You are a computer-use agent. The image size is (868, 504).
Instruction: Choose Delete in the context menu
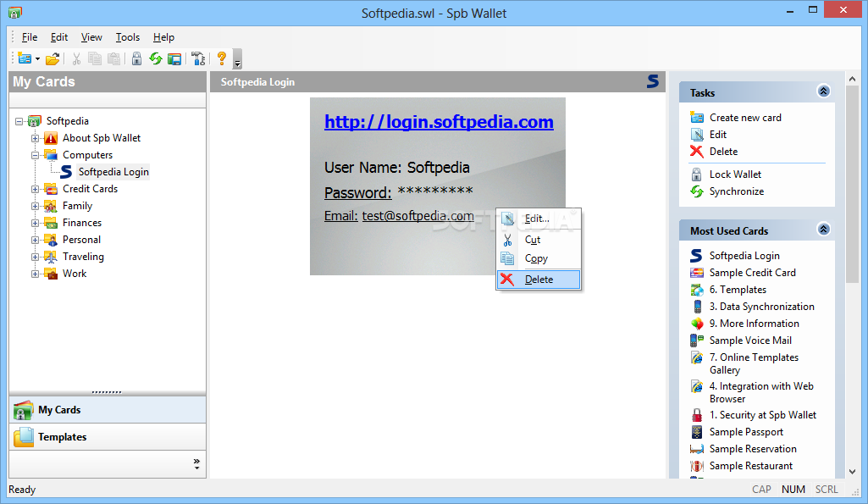click(539, 280)
